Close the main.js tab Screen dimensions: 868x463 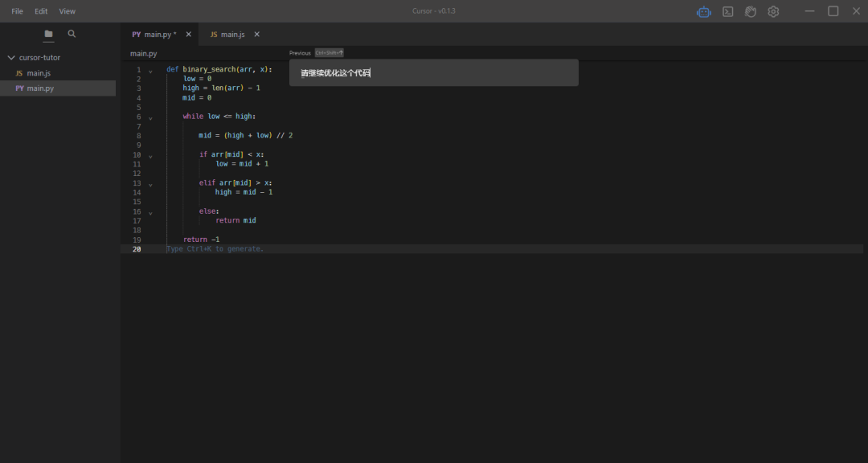coord(257,35)
